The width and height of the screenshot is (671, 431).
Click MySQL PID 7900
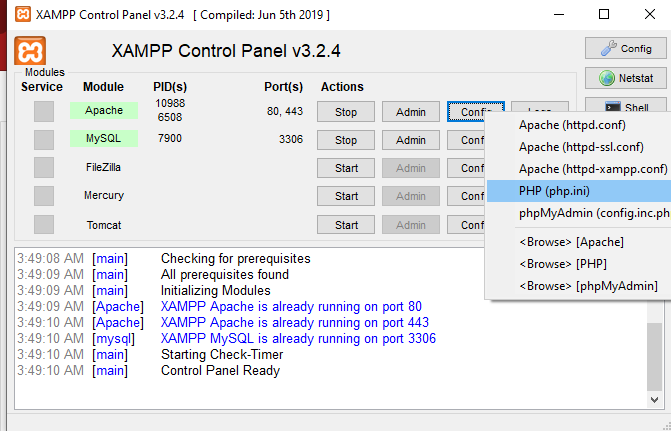(x=170, y=138)
